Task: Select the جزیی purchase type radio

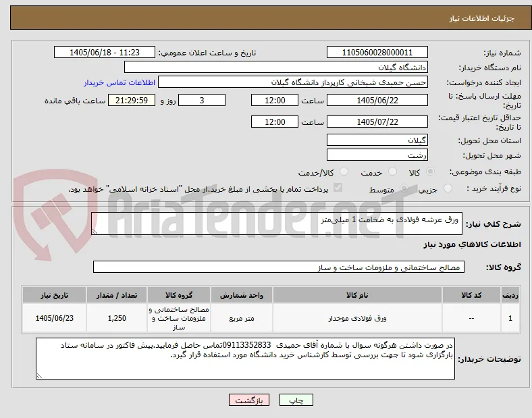Action: [x=448, y=188]
